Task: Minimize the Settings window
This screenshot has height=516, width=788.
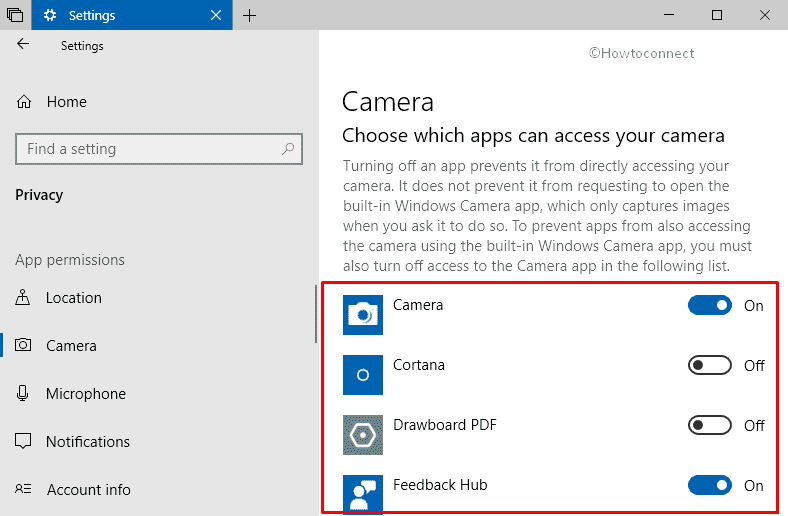Action: click(669, 15)
